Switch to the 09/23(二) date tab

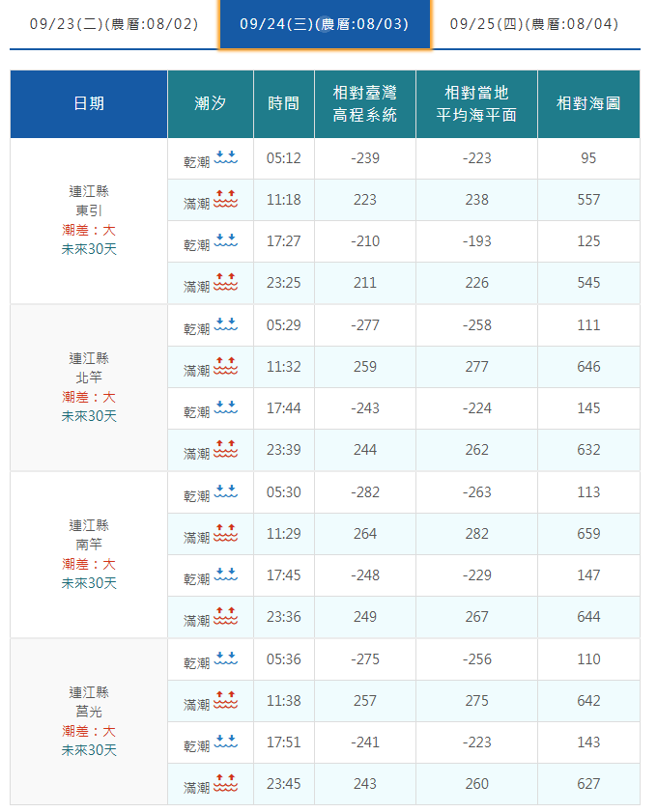tap(114, 23)
